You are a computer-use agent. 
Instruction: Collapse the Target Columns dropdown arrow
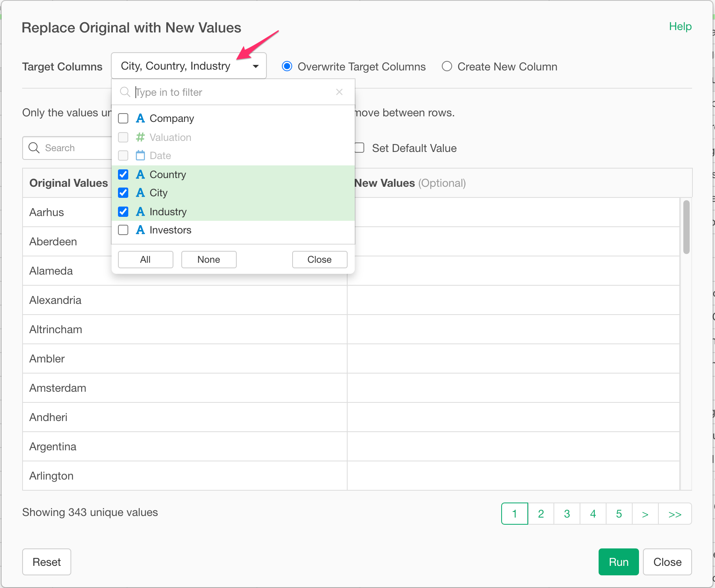pyautogui.click(x=256, y=66)
